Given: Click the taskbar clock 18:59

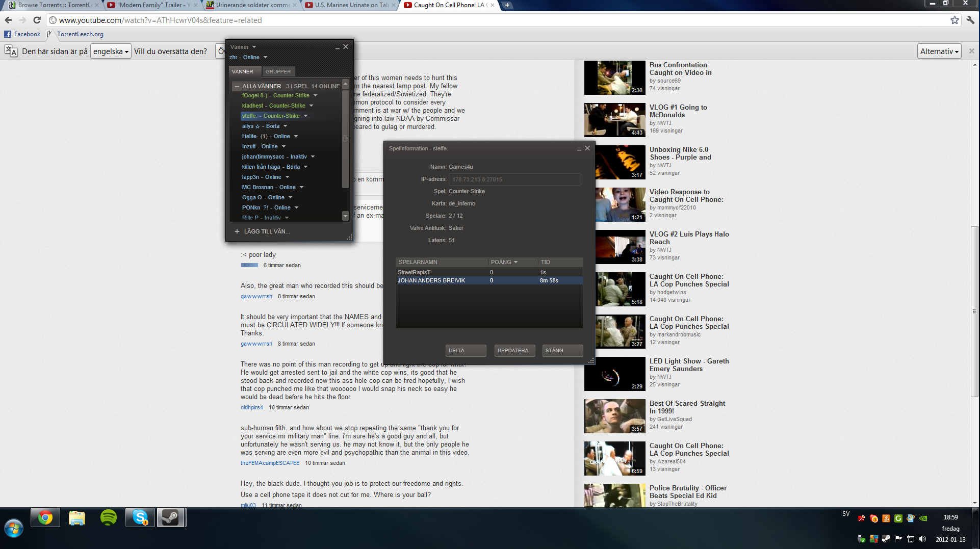Looking at the screenshot, I should 950,517.
